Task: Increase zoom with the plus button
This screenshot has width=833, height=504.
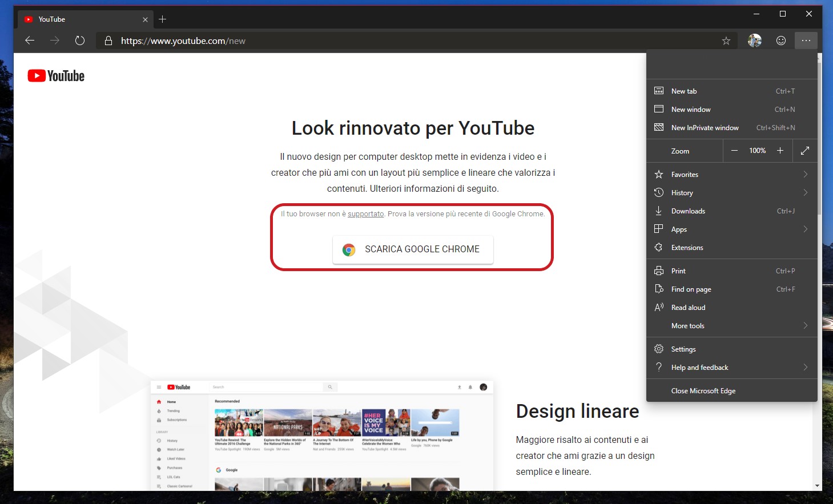Action: (x=780, y=151)
